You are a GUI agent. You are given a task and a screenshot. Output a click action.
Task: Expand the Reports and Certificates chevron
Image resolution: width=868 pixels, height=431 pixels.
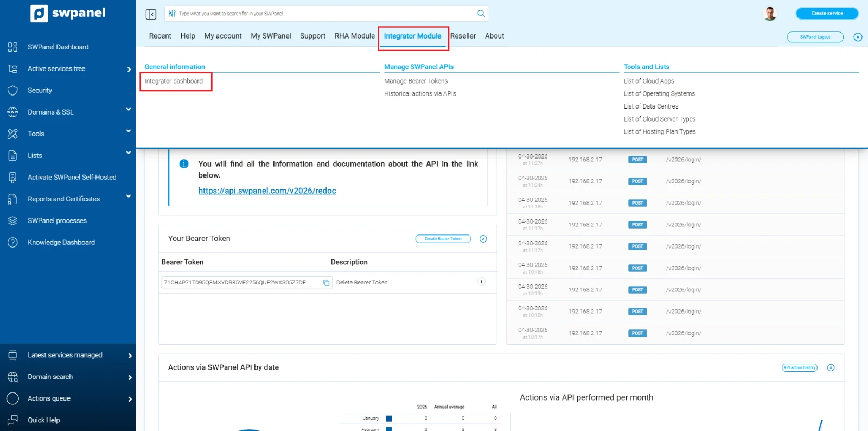[129, 196]
